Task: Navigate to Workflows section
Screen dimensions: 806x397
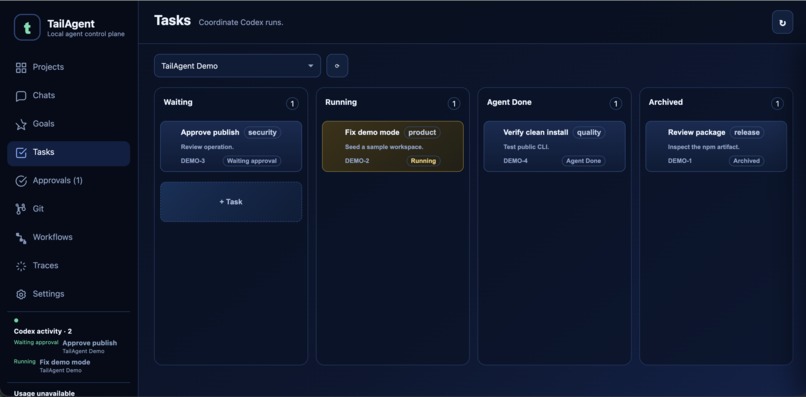Action: click(x=68, y=237)
